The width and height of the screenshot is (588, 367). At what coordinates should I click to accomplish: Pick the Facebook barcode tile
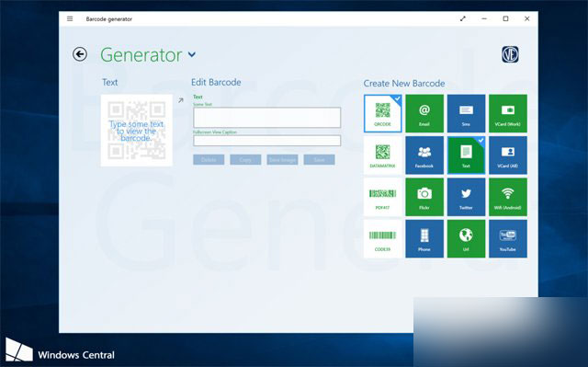424,155
